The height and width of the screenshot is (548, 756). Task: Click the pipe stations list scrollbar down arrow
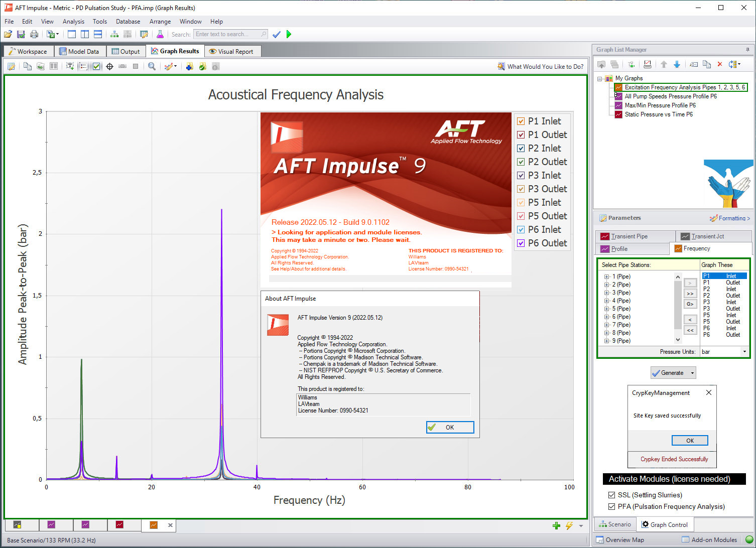678,340
